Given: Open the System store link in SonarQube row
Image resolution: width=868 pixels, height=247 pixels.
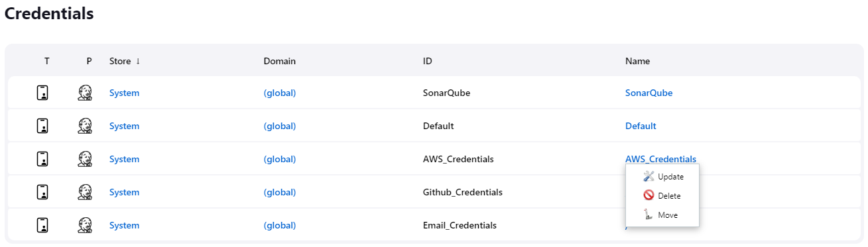Looking at the screenshot, I should (124, 93).
